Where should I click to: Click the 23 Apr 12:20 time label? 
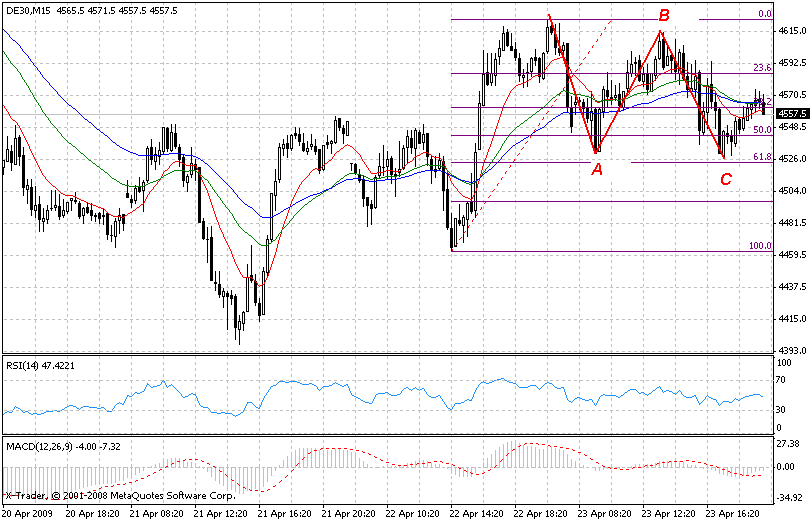point(669,514)
